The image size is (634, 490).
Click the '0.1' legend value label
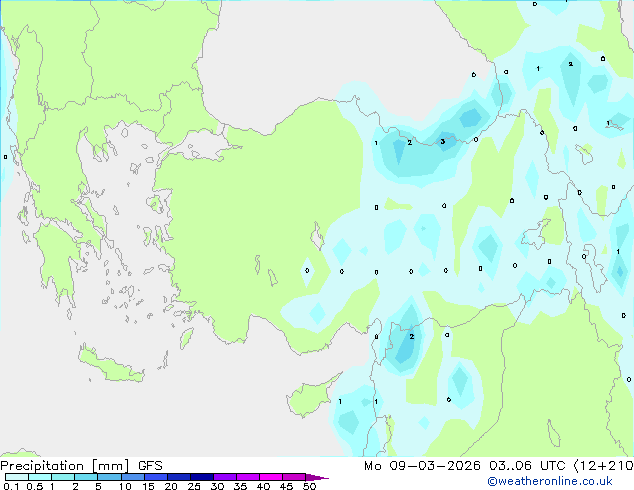pyautogui.click(x=11, y=486)
